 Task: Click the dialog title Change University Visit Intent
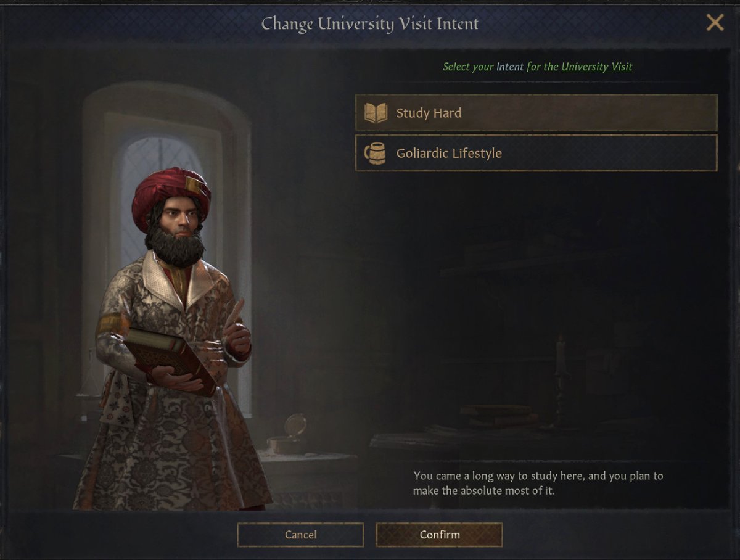[x=370, y=24]
